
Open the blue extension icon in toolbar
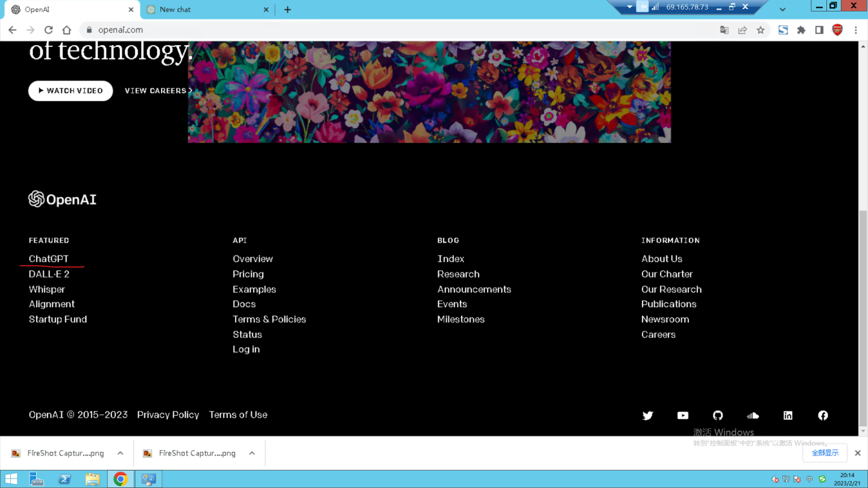[783, 30]
